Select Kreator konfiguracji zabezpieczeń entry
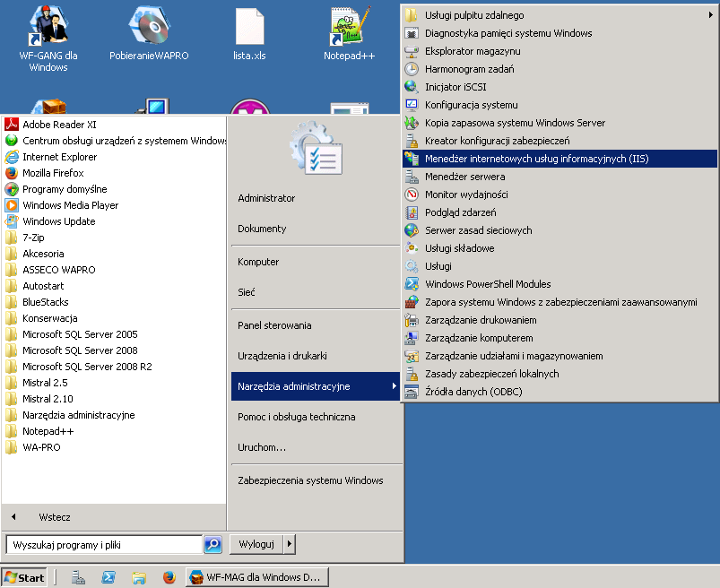720x588 pixels. [x=560, y=141]
